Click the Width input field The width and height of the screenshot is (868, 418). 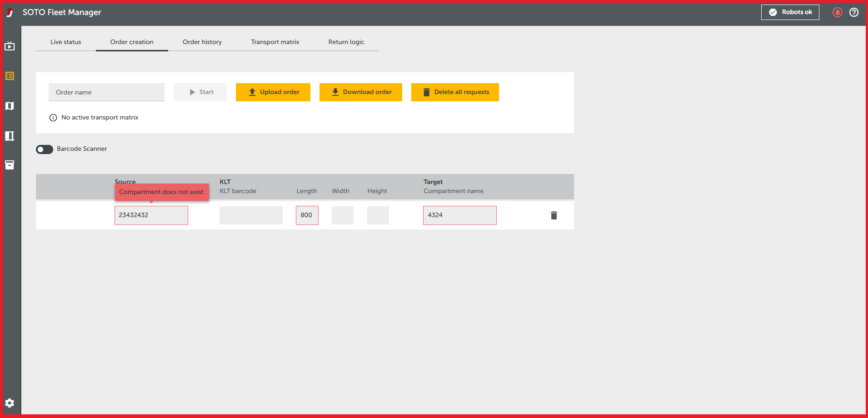click(343, 215)
